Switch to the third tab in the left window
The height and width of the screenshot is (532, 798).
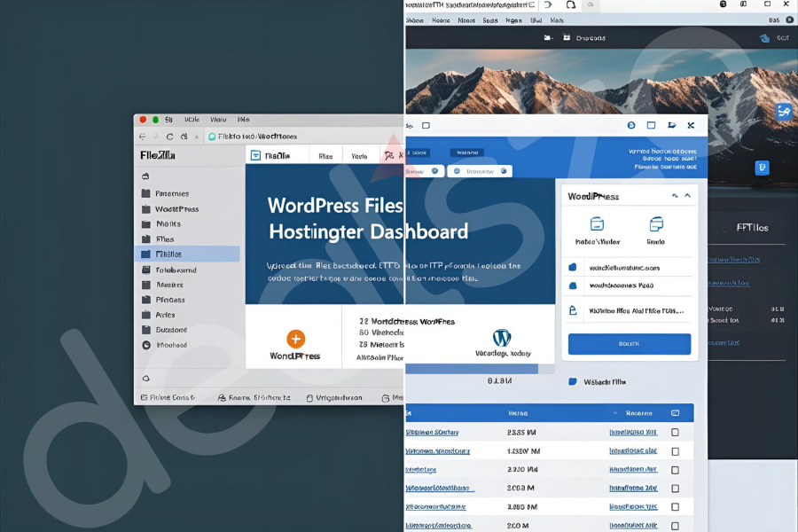359,156
